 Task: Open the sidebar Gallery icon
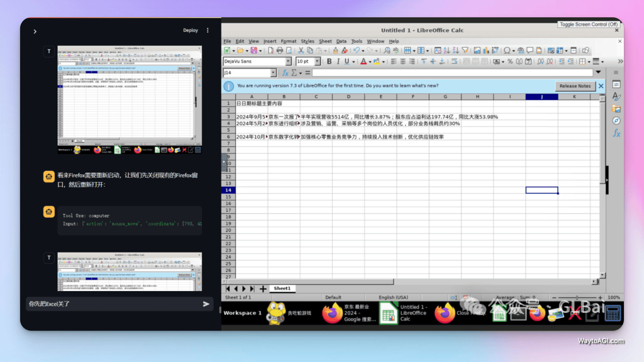coord(616,109)
